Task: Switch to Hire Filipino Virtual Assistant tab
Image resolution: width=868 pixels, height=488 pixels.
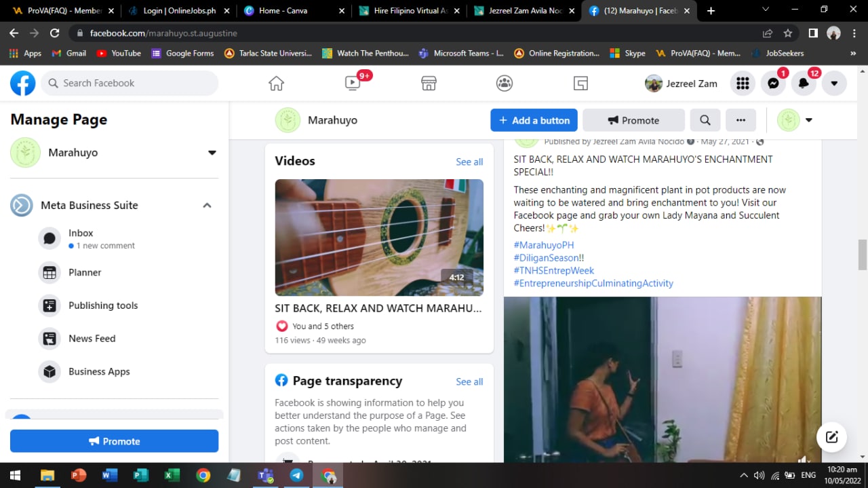Action: coord(410,11)
